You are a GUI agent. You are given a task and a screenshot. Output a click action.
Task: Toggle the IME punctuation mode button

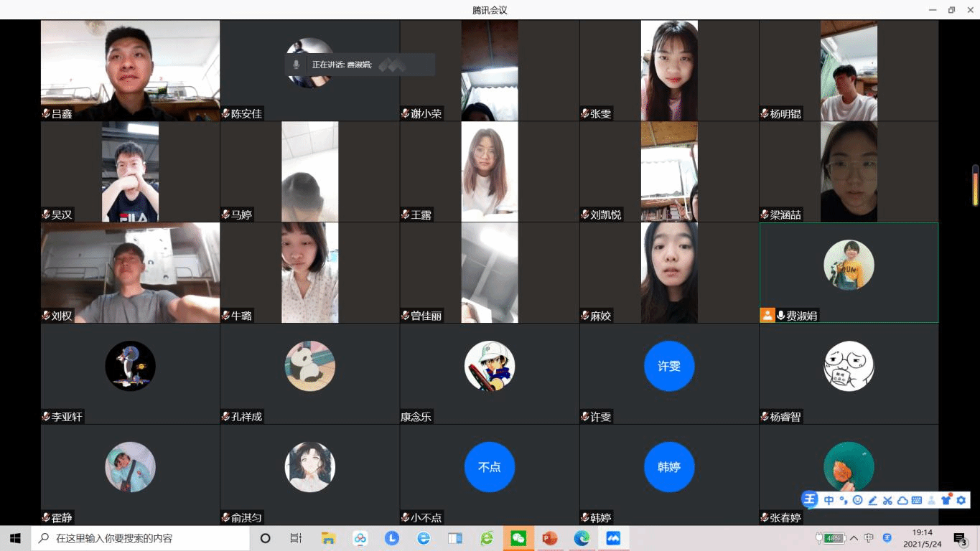point(844,500)
